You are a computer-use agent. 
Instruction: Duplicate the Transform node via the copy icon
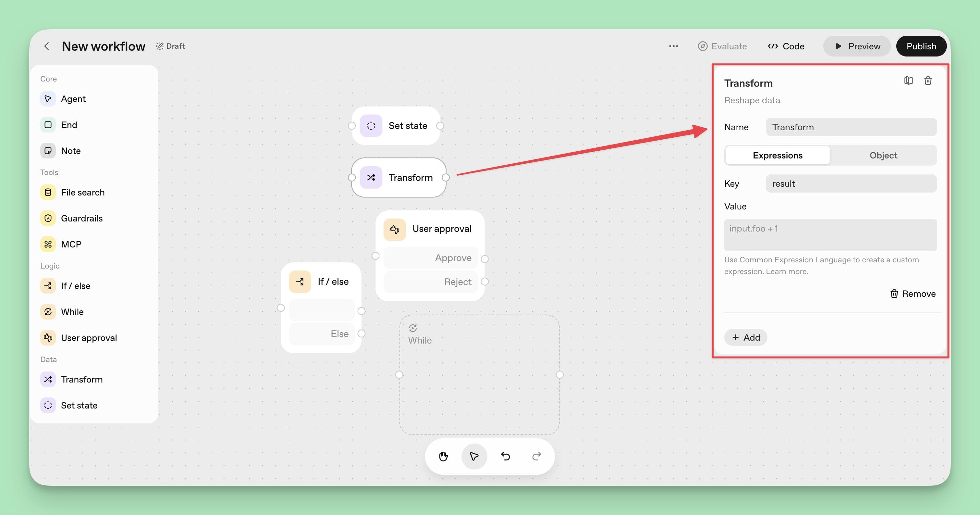click(x=908, y=80)
